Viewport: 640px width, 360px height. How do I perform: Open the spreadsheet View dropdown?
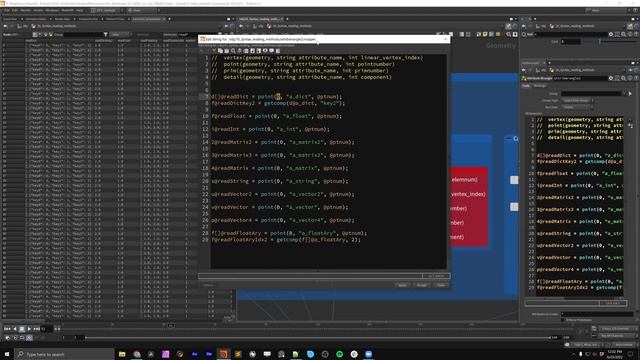tap(120, 35)
